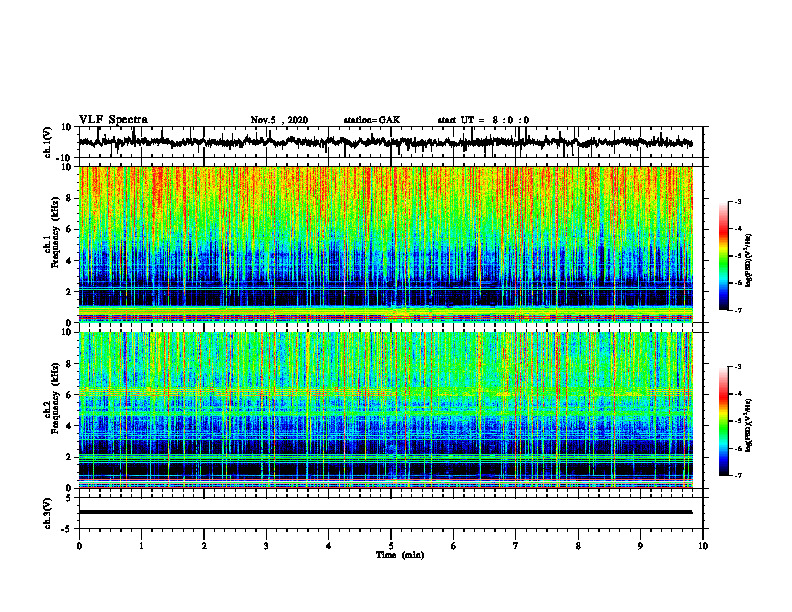792x612 pixels.
Task: Click time axis tick label "2"
Action: coord(204,546)
